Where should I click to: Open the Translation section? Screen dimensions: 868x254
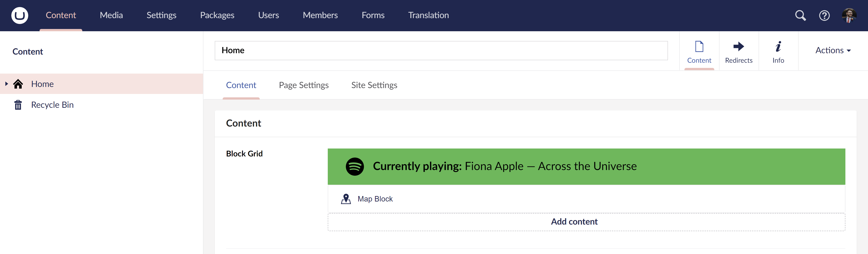coord(428,15)
